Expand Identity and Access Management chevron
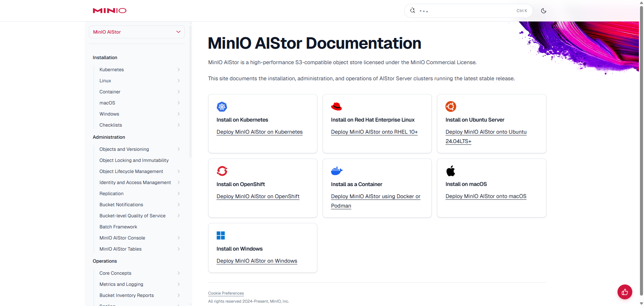The height and width of the screenshot is (306, 644). click(178, 182)
